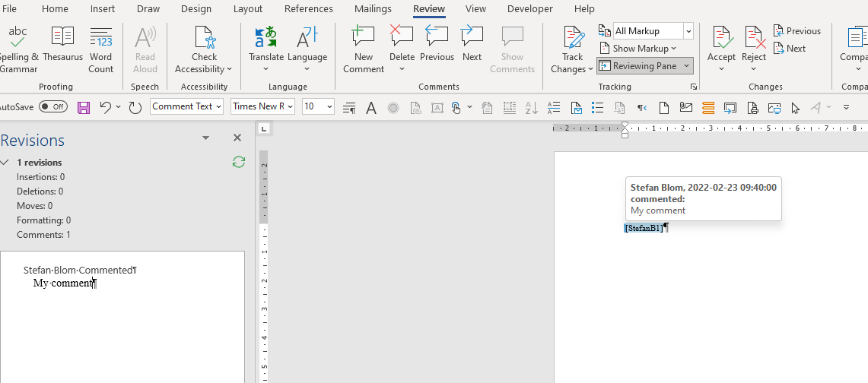The image size is (868, 383).
Task: Collapse the revisions summary chevron
Action: click(5, 163)
